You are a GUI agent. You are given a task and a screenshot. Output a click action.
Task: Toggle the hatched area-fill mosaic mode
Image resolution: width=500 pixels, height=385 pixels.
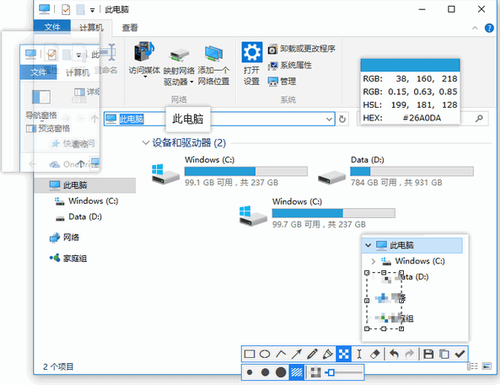coord(297,372)
